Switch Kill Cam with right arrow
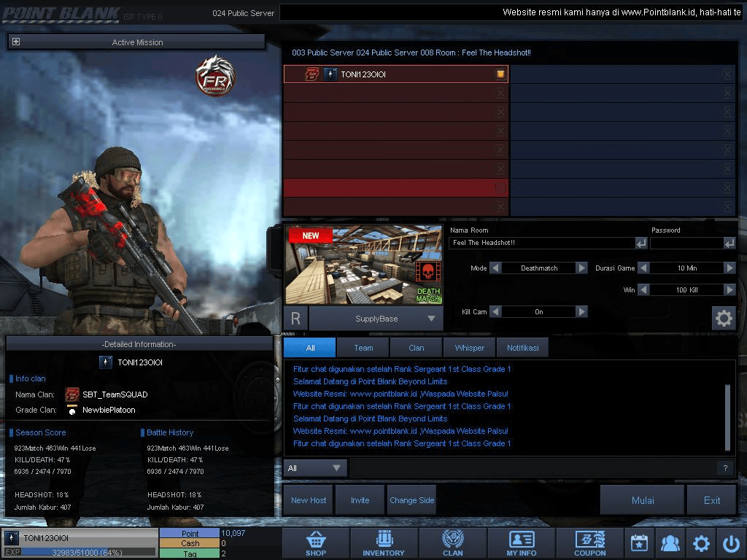Image resolution: width=747 pixels, height=560 pixels. 581,312
